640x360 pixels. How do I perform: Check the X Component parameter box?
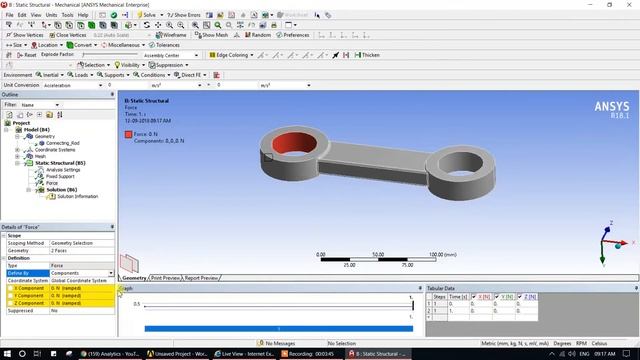tap(10, 288)
